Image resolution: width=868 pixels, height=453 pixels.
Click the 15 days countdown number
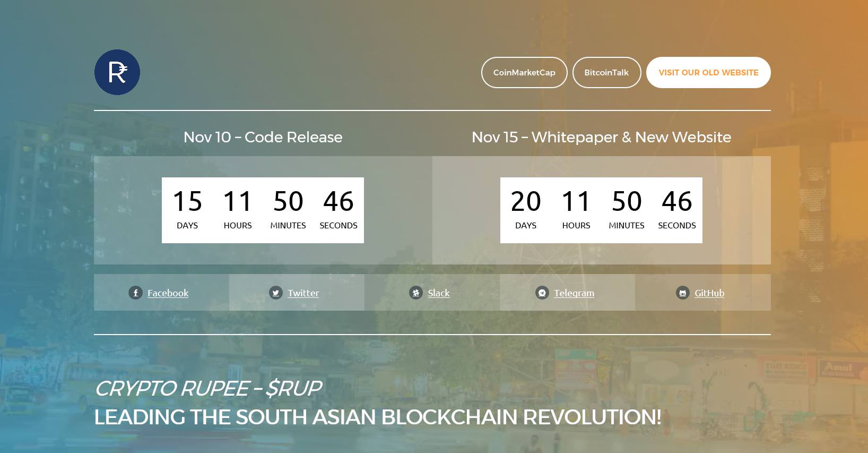pyautogui.click(x=187, y=201)
